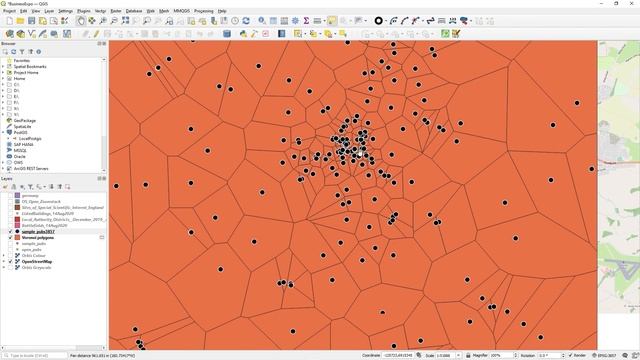640x360 pixels.
Task: Click red Local_Authority_Districts layer swatch
Action: (x=18, y=220)
